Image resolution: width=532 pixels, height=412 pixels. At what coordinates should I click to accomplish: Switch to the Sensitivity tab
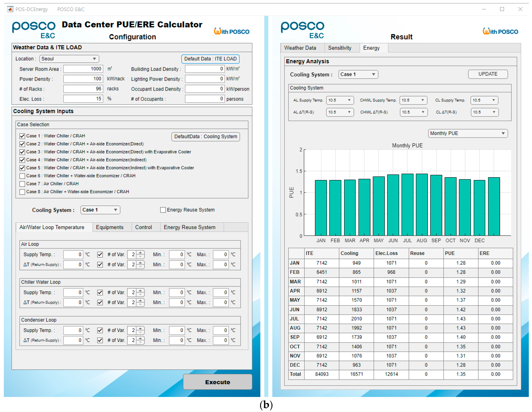coord(340,48)
